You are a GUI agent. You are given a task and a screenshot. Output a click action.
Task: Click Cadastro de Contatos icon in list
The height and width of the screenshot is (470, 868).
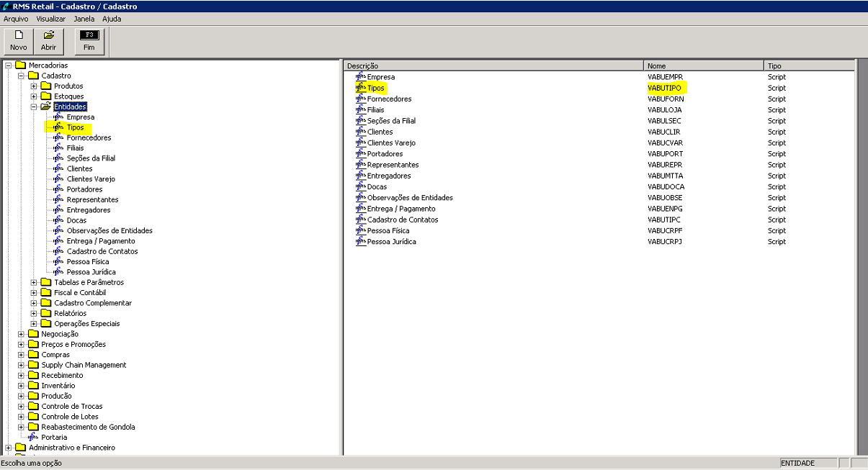361,220
